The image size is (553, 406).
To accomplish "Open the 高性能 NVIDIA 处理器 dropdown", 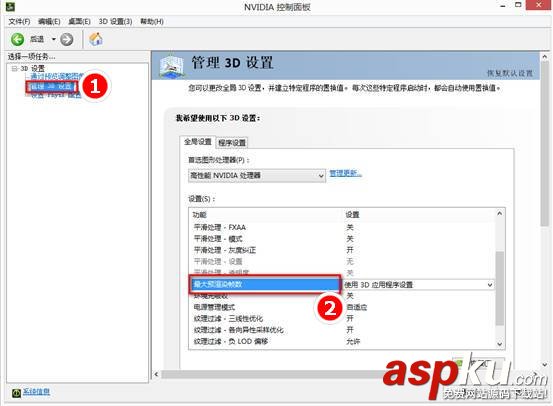I will click(x=257, y=175).
